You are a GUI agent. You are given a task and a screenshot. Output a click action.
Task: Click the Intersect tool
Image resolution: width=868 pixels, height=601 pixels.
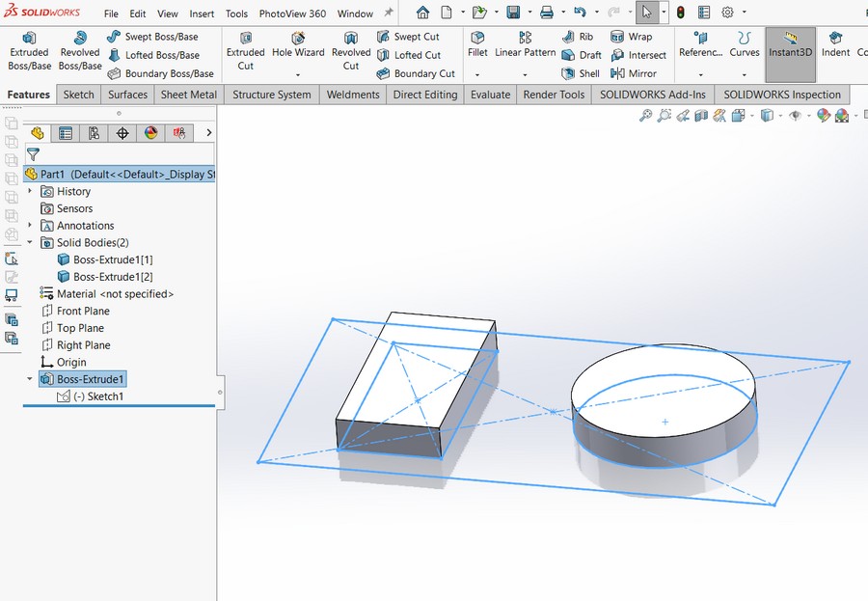pyautogui.click(x=638, y=55)
